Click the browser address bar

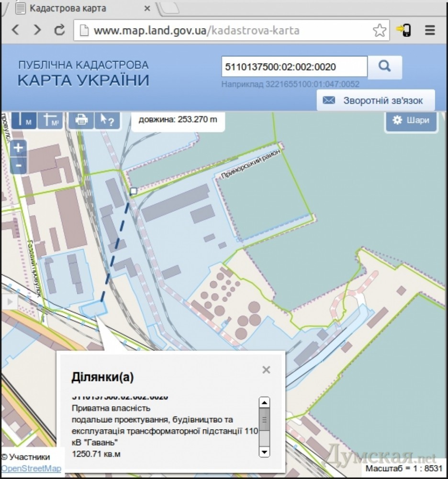(225, 31)
